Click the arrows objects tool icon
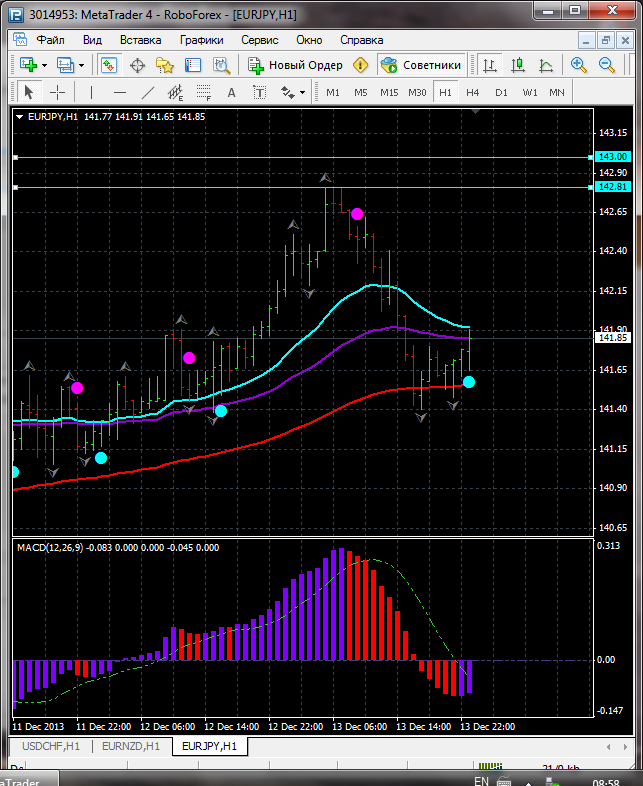 [288, 92]
